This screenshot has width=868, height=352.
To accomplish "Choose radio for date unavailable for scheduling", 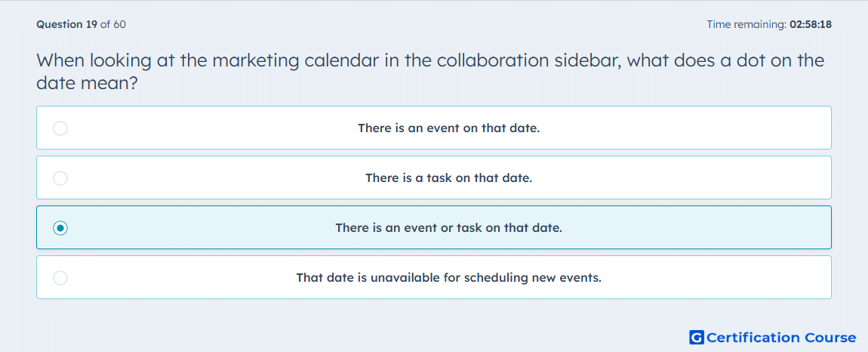I will coord(60,278).
